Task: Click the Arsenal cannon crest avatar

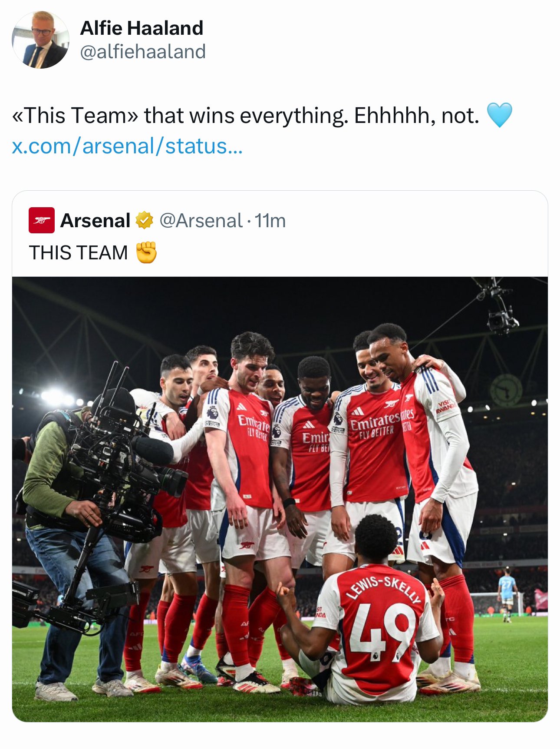Action: click(42, 220)
